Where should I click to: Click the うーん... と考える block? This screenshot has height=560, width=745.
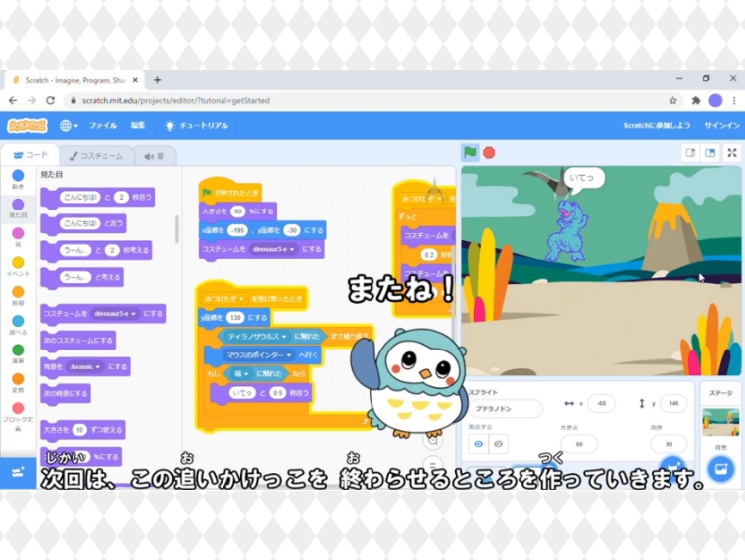(82, 277)
